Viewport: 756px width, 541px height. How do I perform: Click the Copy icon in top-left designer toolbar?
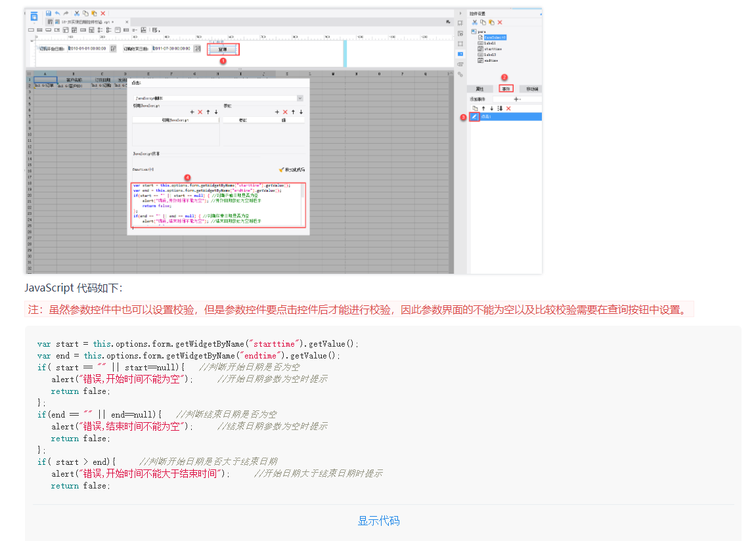coord(85,14)
